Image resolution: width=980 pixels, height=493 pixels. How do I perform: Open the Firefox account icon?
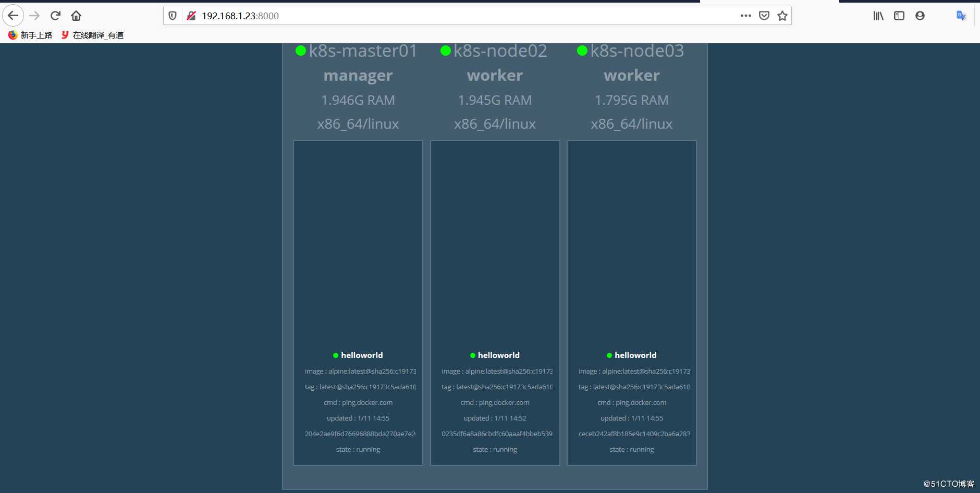coord(920,16)
